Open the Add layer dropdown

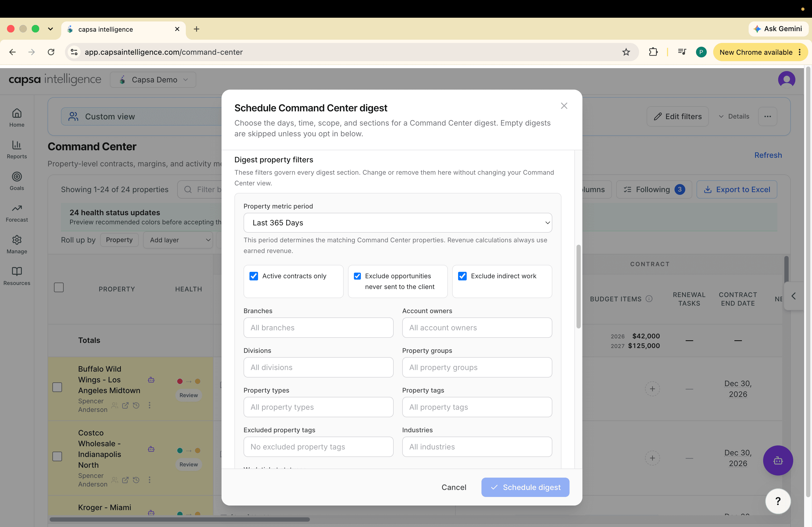point(178,240)
